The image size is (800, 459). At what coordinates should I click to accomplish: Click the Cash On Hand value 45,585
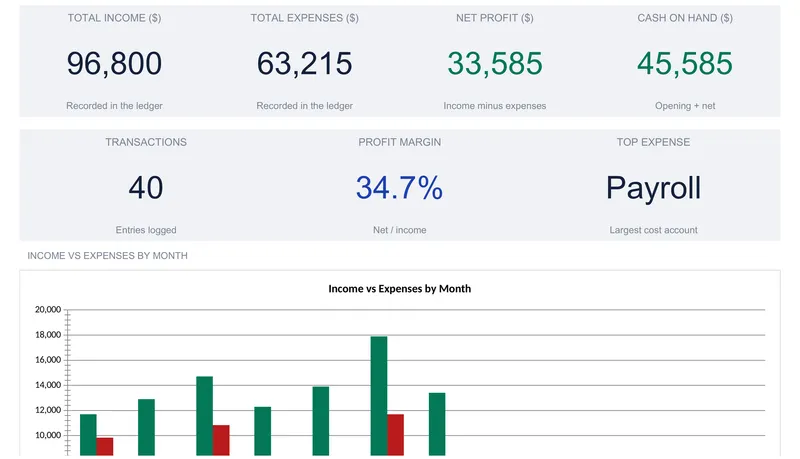[685, 64]
